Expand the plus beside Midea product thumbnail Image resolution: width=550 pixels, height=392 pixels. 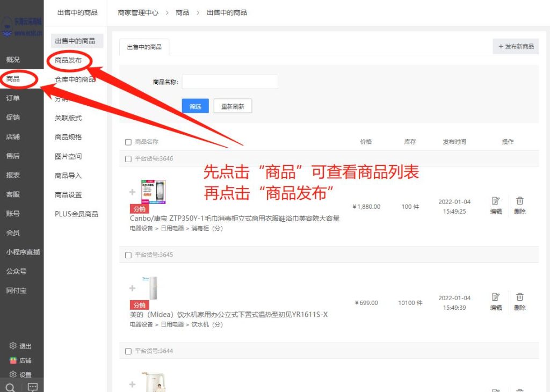pyautogui.click(x=132, y=288)
